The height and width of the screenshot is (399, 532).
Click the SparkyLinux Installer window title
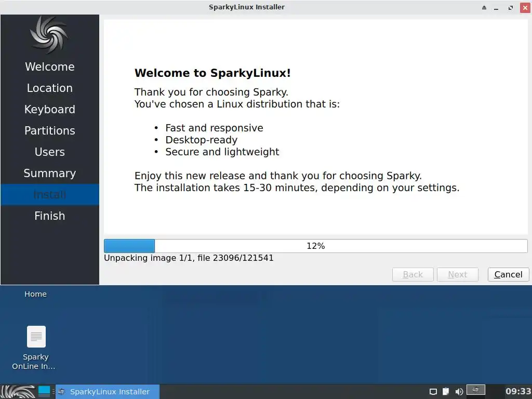(247, 7)
